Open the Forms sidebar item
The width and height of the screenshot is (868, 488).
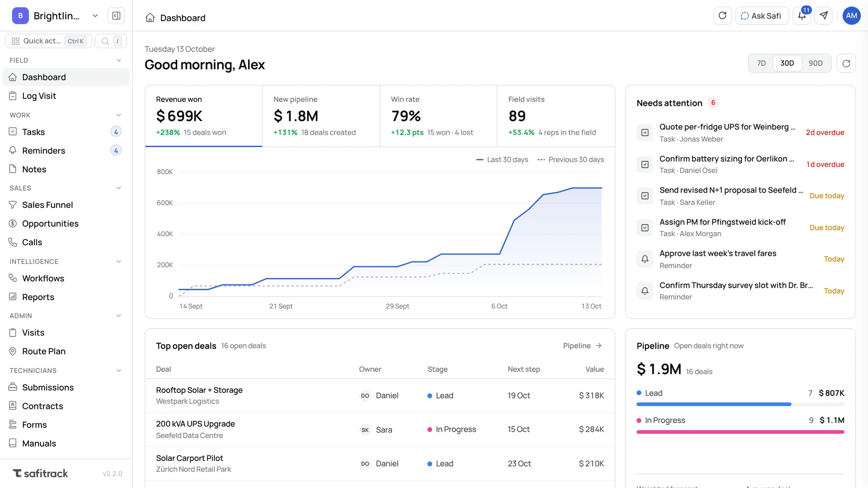(66, 425)
